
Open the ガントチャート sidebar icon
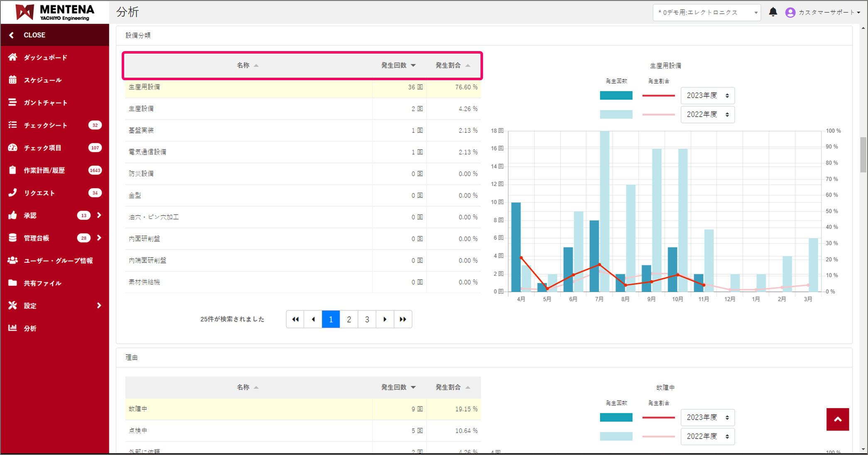13,102
